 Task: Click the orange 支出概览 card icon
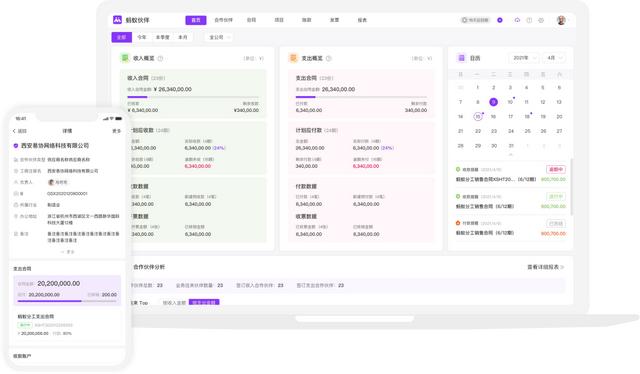(293, 58)
